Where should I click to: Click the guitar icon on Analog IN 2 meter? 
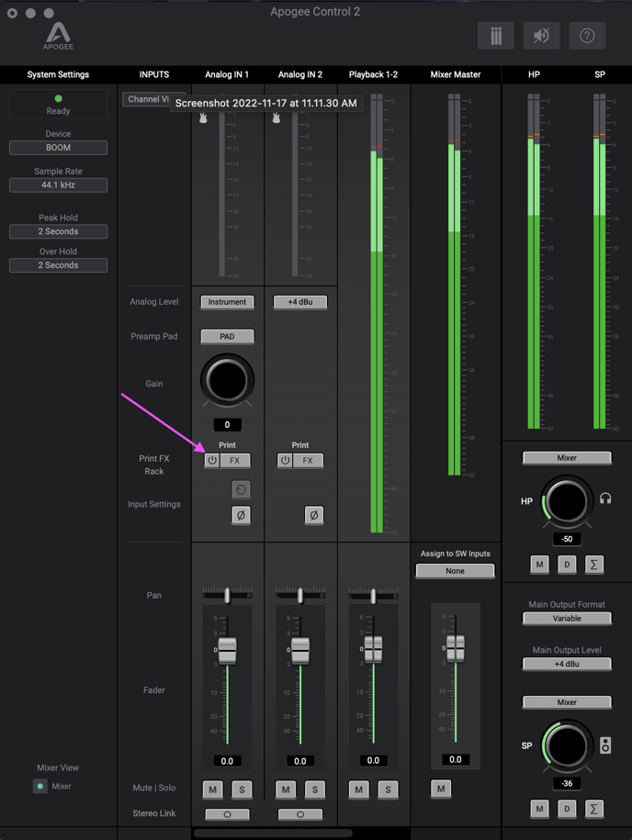point(276,118)
